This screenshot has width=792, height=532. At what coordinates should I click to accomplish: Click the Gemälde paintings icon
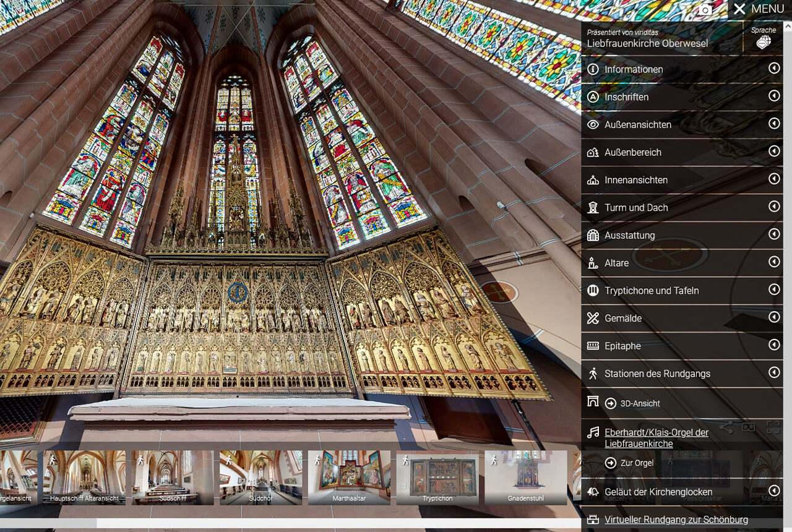(x=593, y=318)
